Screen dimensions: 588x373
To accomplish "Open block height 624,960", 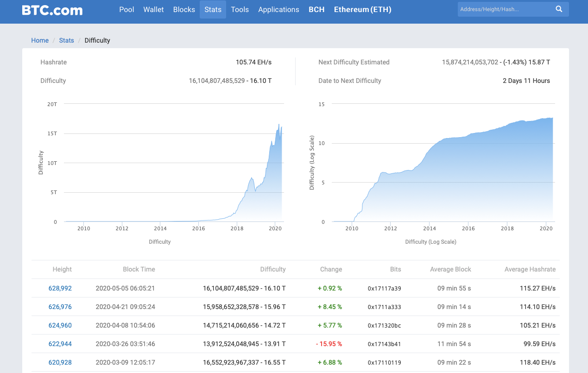I will (60, 325).
